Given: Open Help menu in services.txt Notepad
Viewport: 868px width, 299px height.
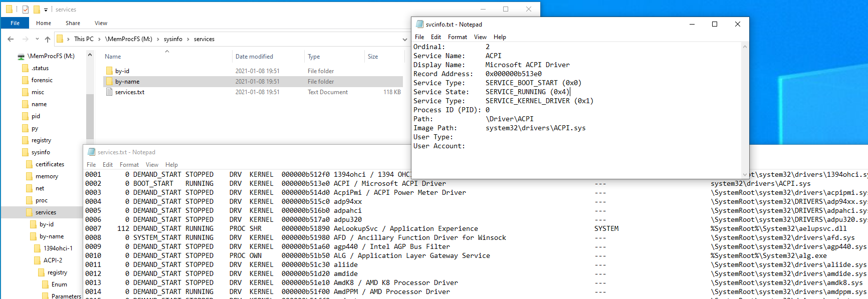Looking at the screenshot, I should pyautogui.click(x=171, y=165).
